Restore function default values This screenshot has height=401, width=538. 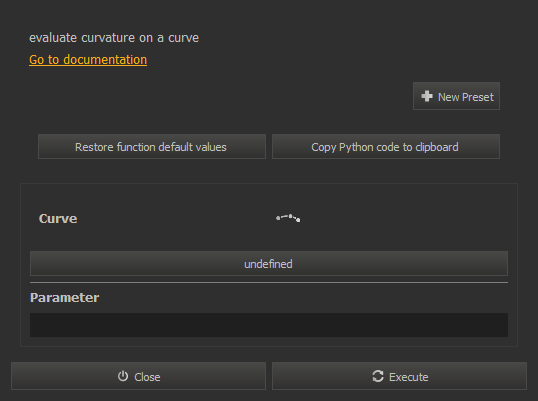coord(152,147)
